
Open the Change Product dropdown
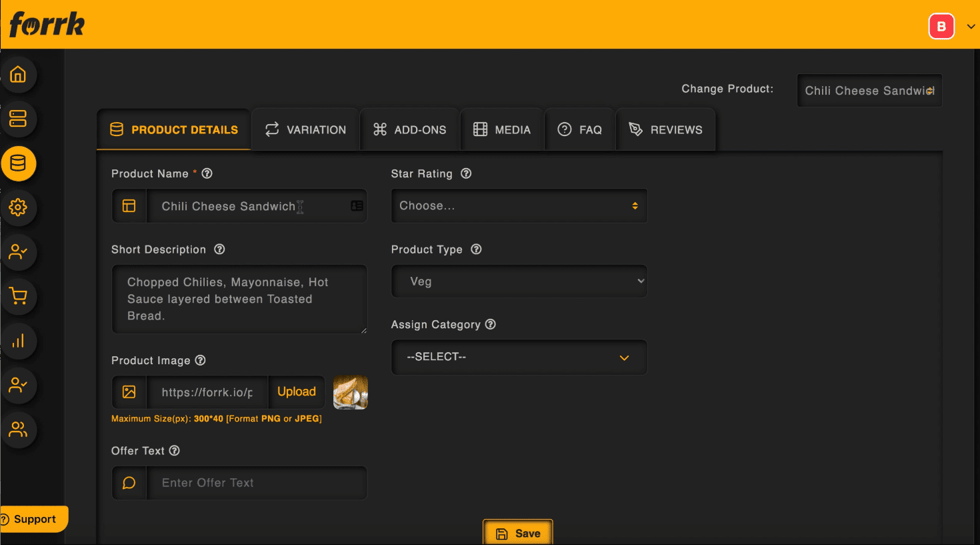(x=869, y=91)
